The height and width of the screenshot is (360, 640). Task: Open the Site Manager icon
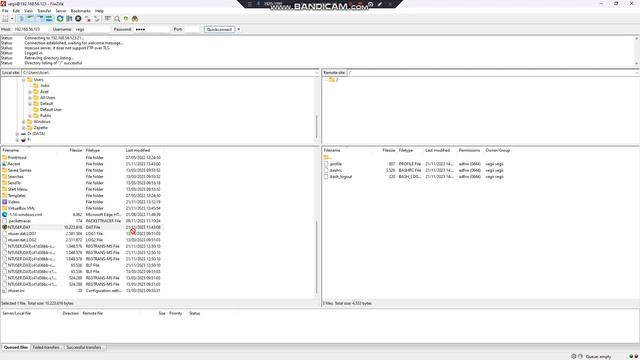point(5,19)
